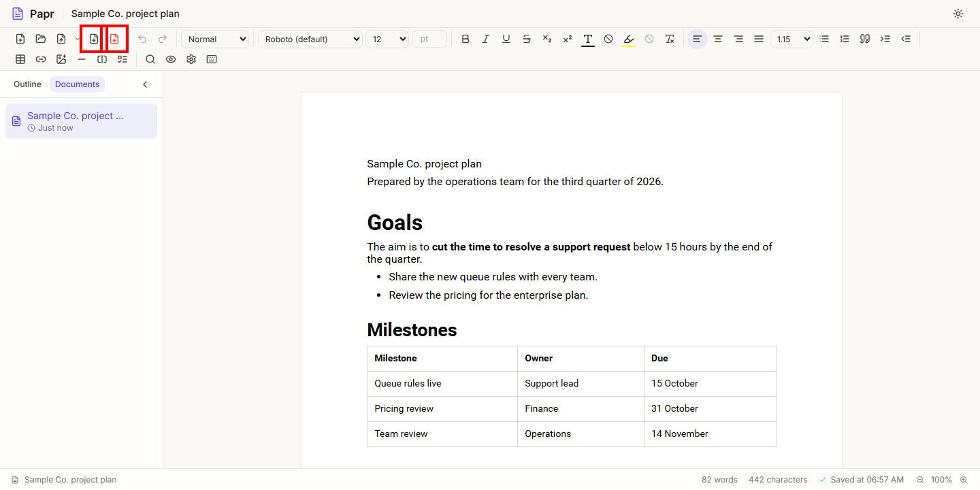Click the import file icon with the up arrow

coord(61,39)
